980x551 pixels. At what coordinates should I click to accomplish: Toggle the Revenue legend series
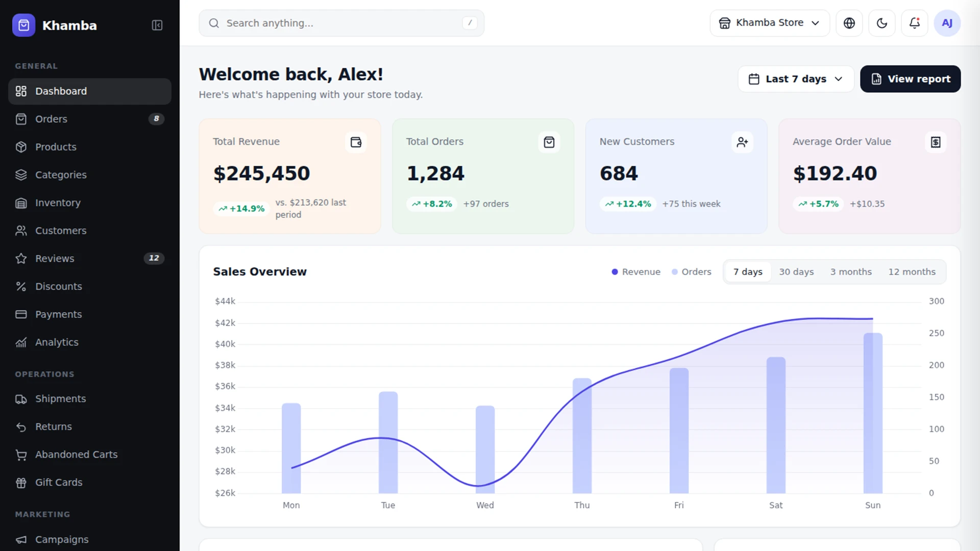tap(636, 272)
